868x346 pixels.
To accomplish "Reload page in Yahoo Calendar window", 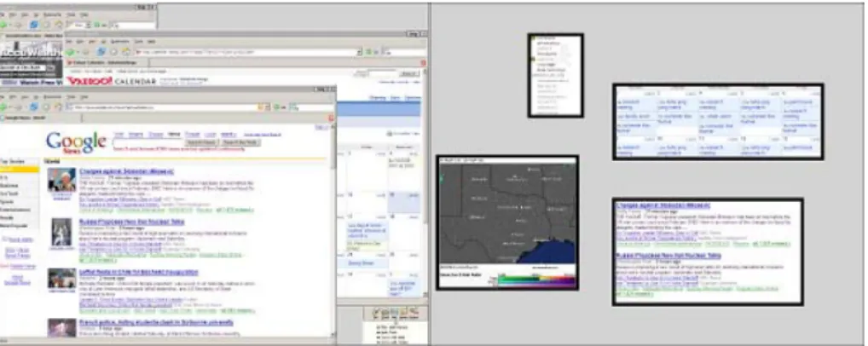I will pos(101,52).
